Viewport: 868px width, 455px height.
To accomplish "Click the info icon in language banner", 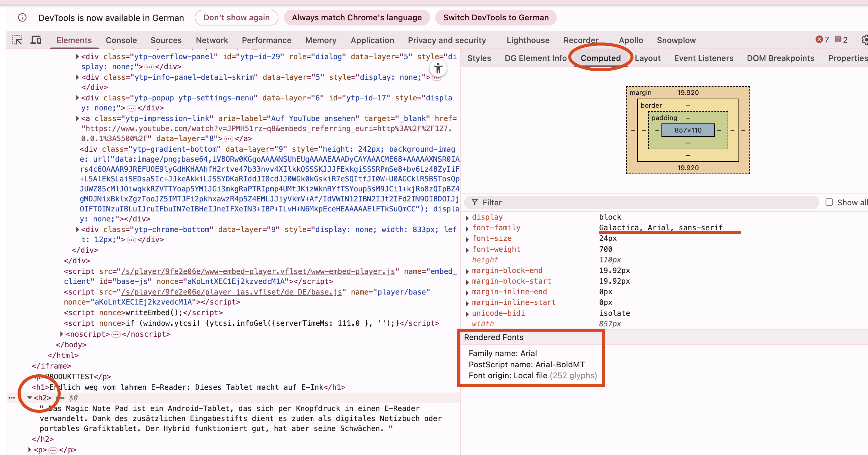I will click(x=22, y=18).
